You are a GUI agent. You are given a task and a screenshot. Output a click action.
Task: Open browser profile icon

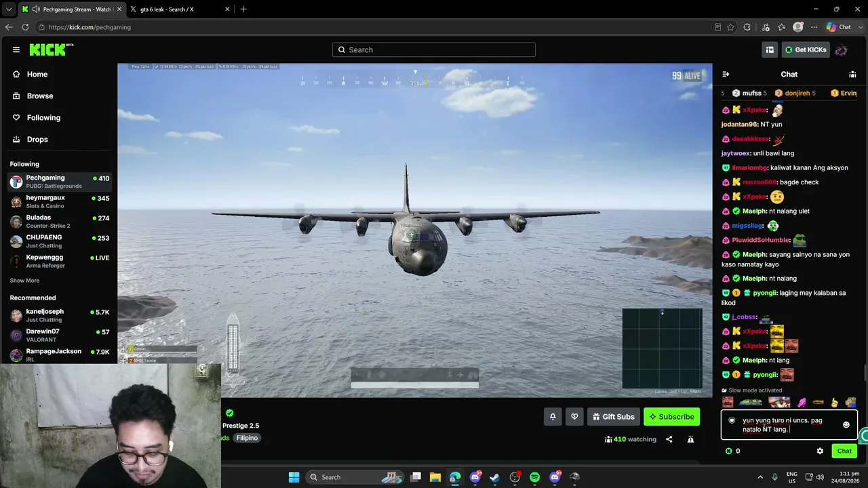click(798, 27)
